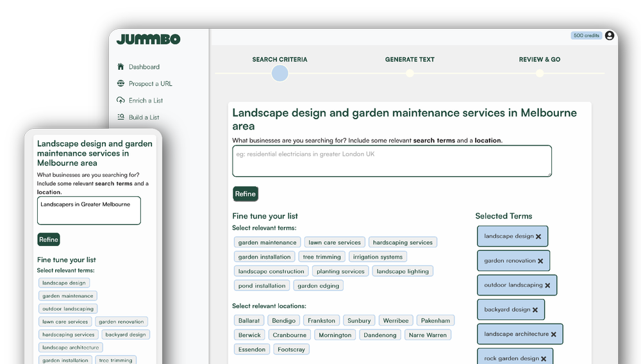Screen dimensions: 641x364
Task: Select the Frankston location
Action: pyautogui.click(x=321, y=320)
